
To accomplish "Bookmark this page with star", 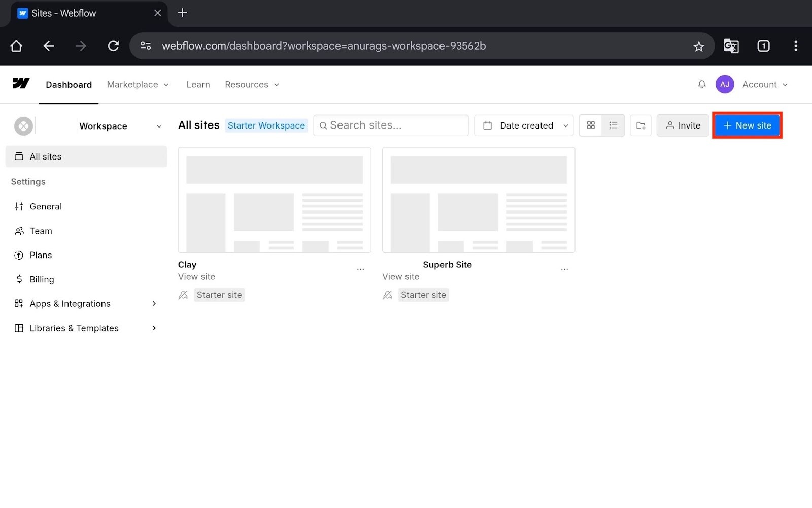I will 699,47.
